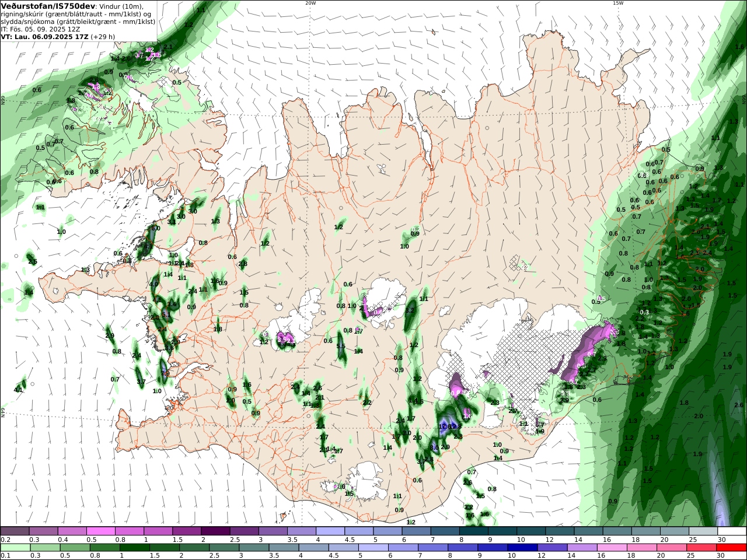Click the red swatch ending the bottom legend row
This screenshot has width=747, height=560.
point(731,548)
